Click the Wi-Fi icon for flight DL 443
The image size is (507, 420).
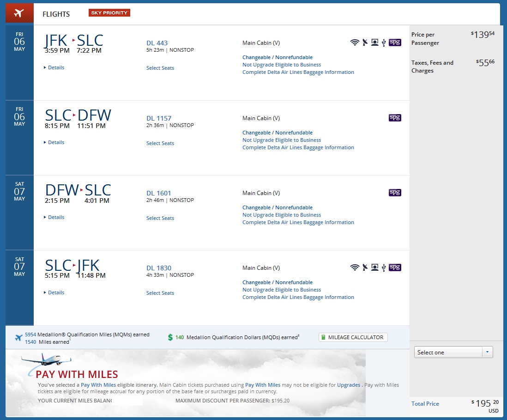click(355, 43)
